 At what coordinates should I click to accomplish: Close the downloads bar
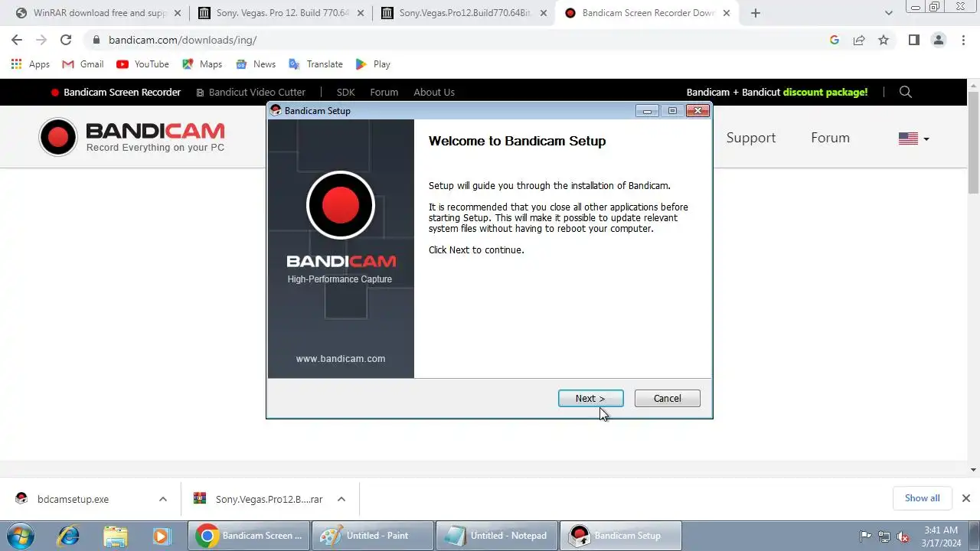pos(965,498)
